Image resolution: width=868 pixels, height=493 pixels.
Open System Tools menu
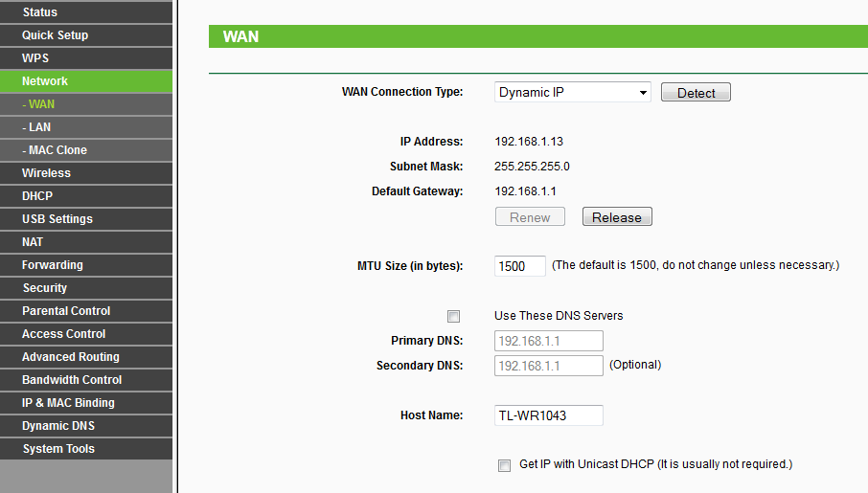pos(86,449)
